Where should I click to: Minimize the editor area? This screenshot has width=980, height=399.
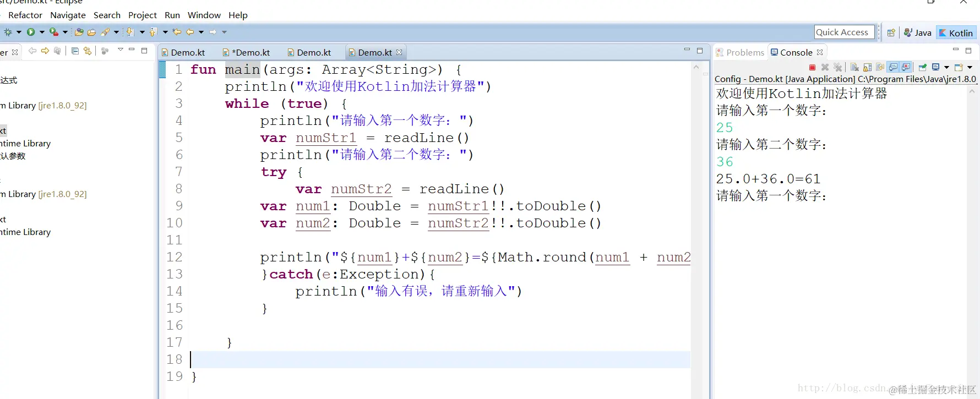(687, 50)
